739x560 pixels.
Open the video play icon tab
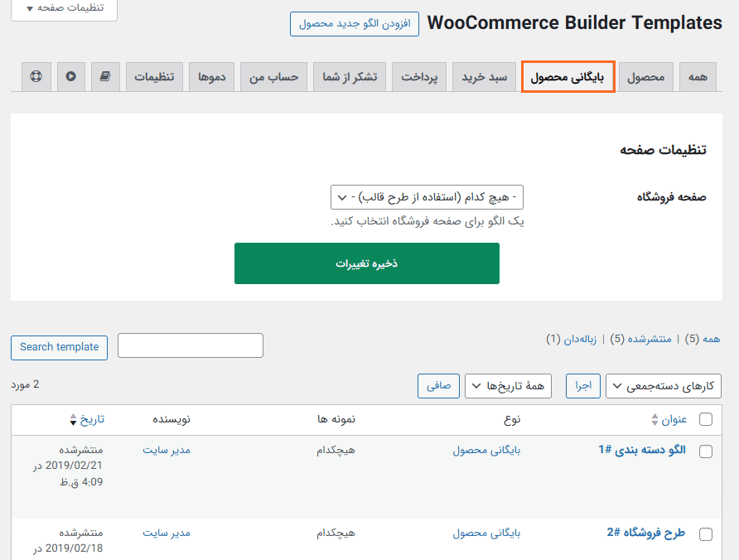(x=70, y=76)
